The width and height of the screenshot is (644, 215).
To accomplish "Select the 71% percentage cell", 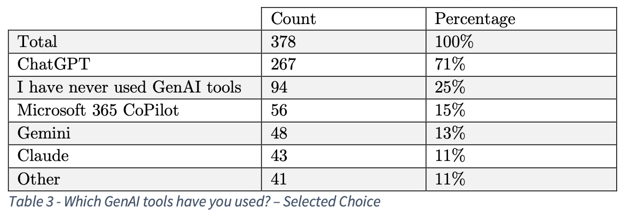I will (450, 64).
